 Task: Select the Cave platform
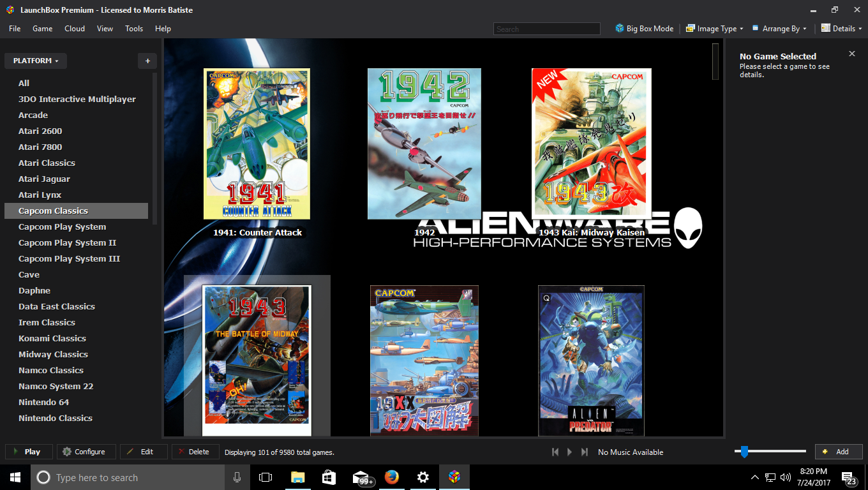pos(76,274)
